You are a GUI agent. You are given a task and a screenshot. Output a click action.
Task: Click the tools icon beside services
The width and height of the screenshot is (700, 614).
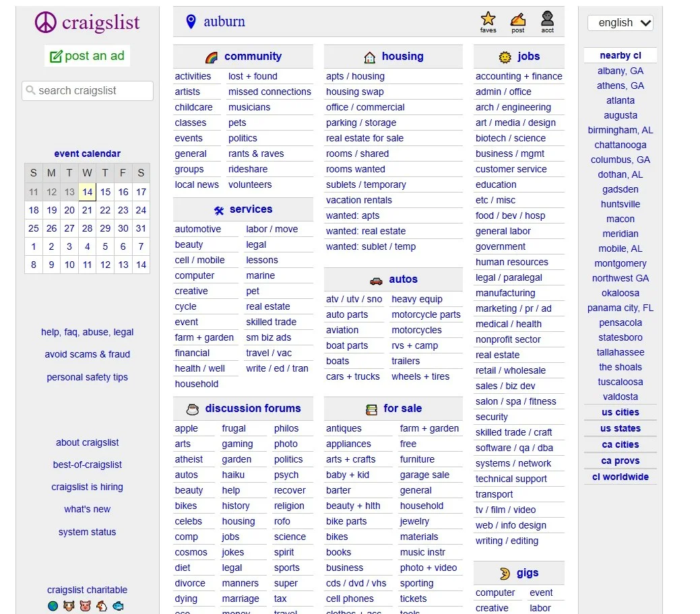[x=219, y=210]
